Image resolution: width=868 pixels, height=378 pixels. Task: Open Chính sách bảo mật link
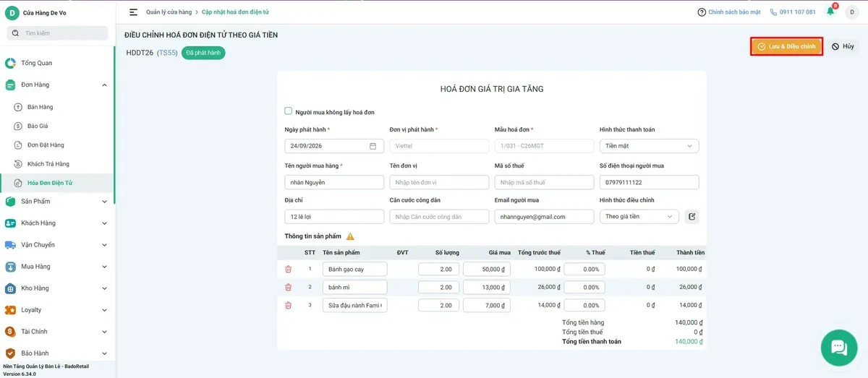pyautogui.click(x=734, y=12)
